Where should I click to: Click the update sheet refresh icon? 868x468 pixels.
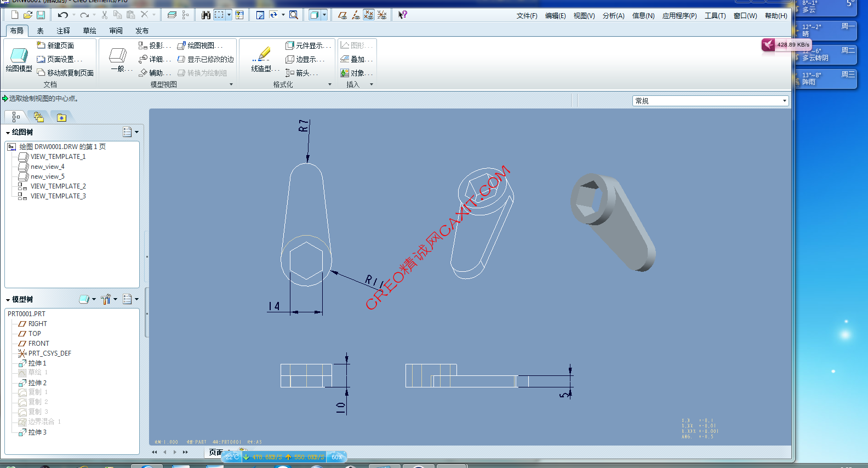pyautogui.click(x=273, y=15)
